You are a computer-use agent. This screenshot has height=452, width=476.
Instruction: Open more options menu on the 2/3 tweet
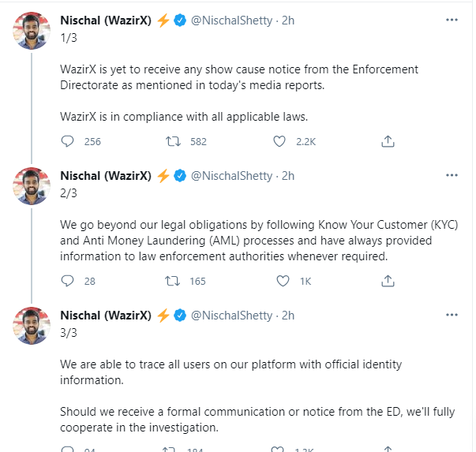click(451, 175)
